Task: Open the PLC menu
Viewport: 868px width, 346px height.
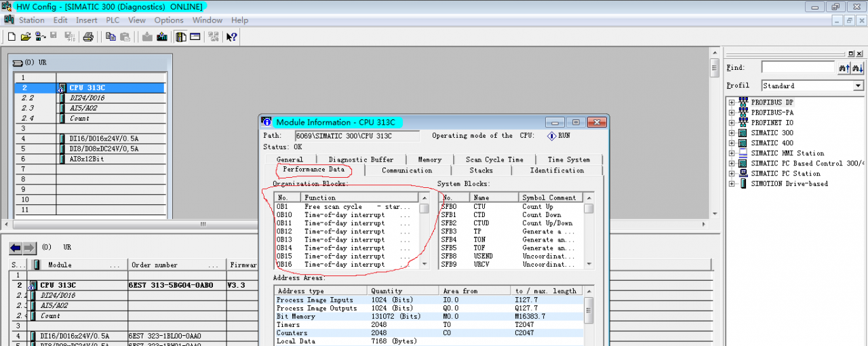Action: point(113,20)
